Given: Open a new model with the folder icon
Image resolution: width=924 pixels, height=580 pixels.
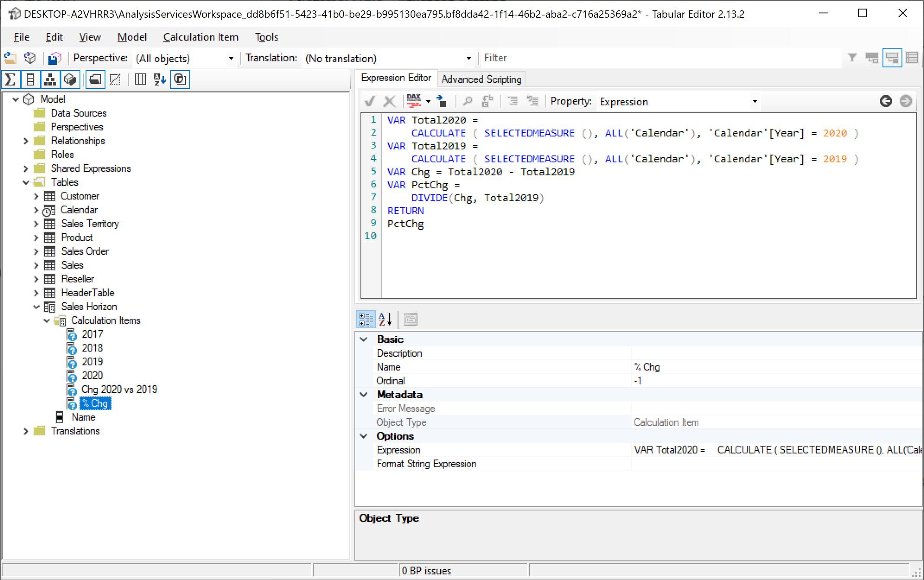Looking at the screenshot, I should [x=10, y=58].
